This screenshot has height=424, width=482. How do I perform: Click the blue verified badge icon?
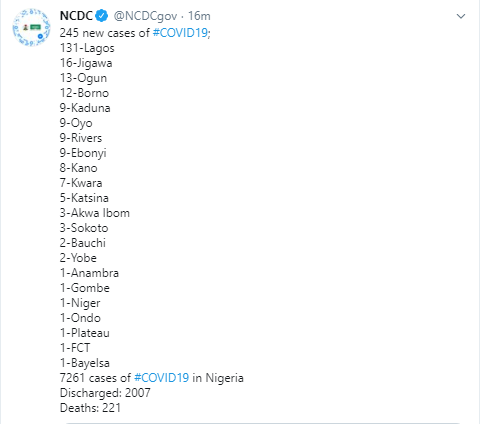(x=102, y=16)
